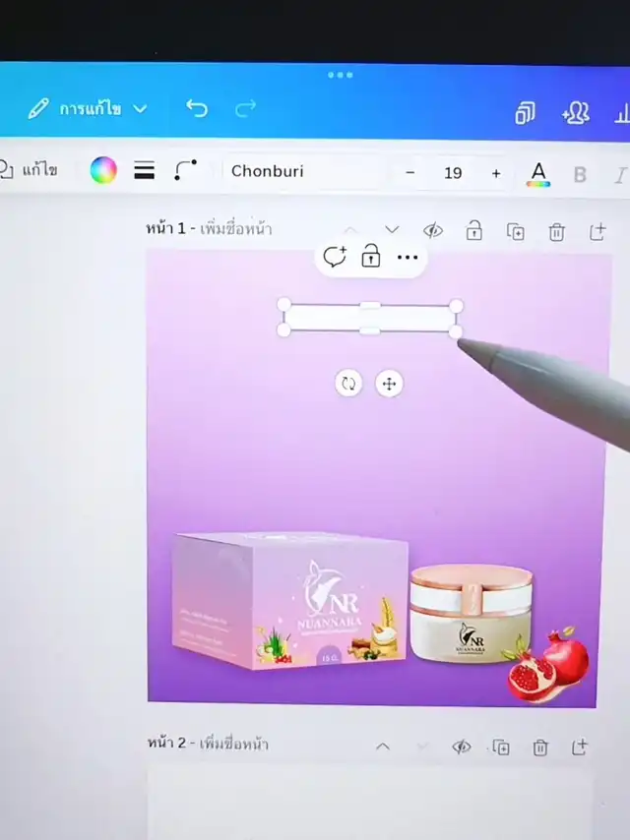Add a comment to selected element
The image size is (630, 840).
pyautogui.click(x=335, y=258)
